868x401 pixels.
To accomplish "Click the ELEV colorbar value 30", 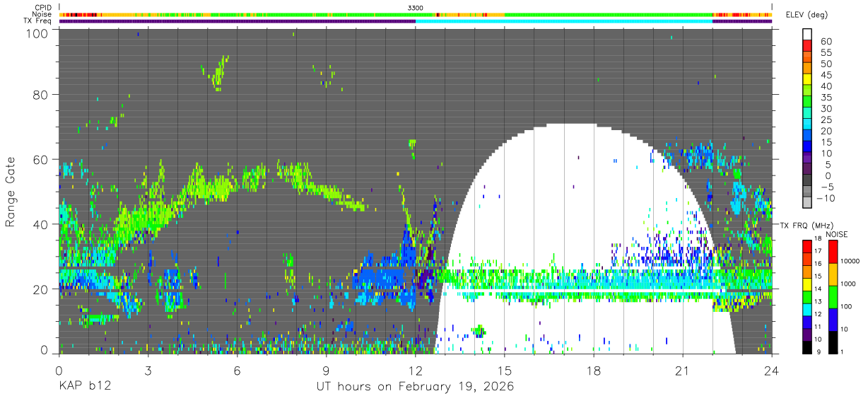I will (x=826, y=109).
